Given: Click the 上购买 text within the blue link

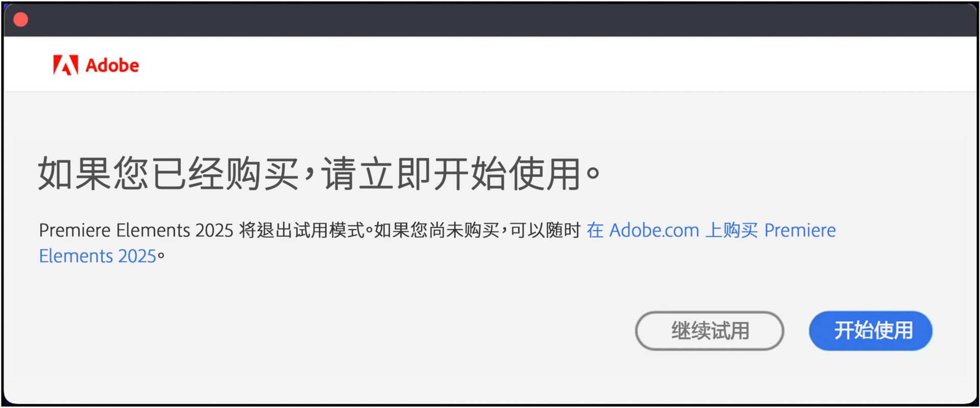Looking at the screenshot, I should [x=731, y=231].
